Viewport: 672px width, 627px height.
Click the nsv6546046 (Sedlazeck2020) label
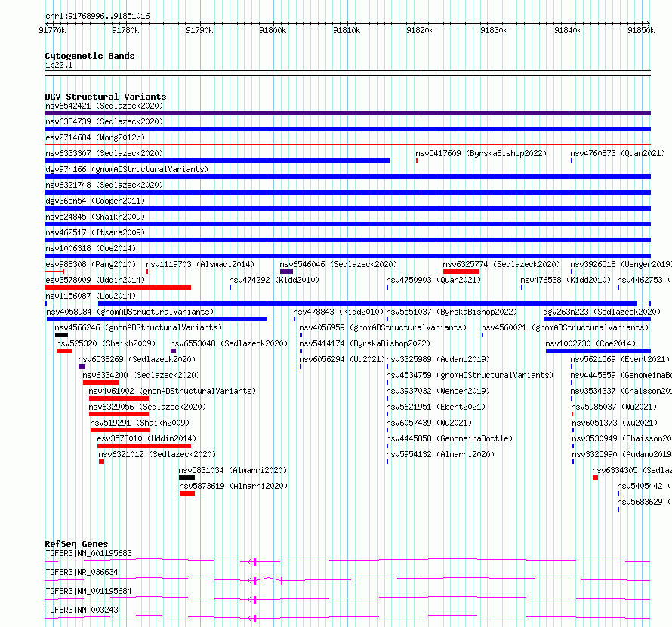click(x=338, y=264)
